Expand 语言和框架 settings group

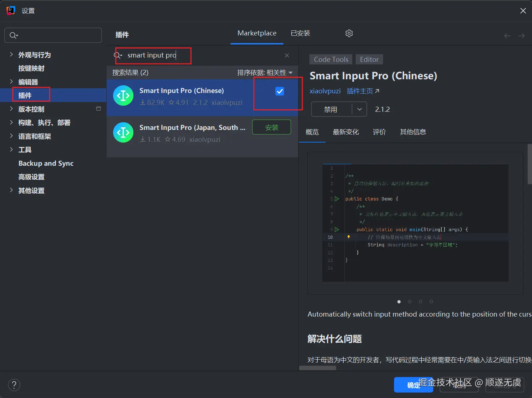pos(11,136)
